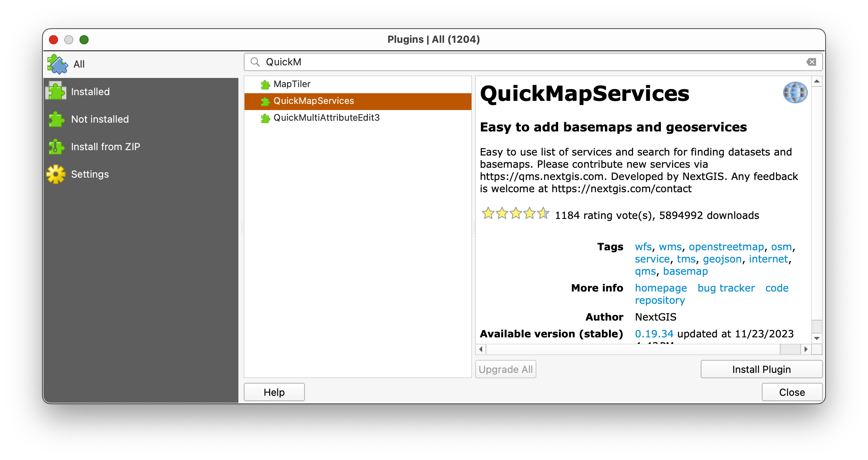Click the QuickMapServices title heading
Image resolution: width=868 pixels, height=460 pixels.
[x=585, y=94]
